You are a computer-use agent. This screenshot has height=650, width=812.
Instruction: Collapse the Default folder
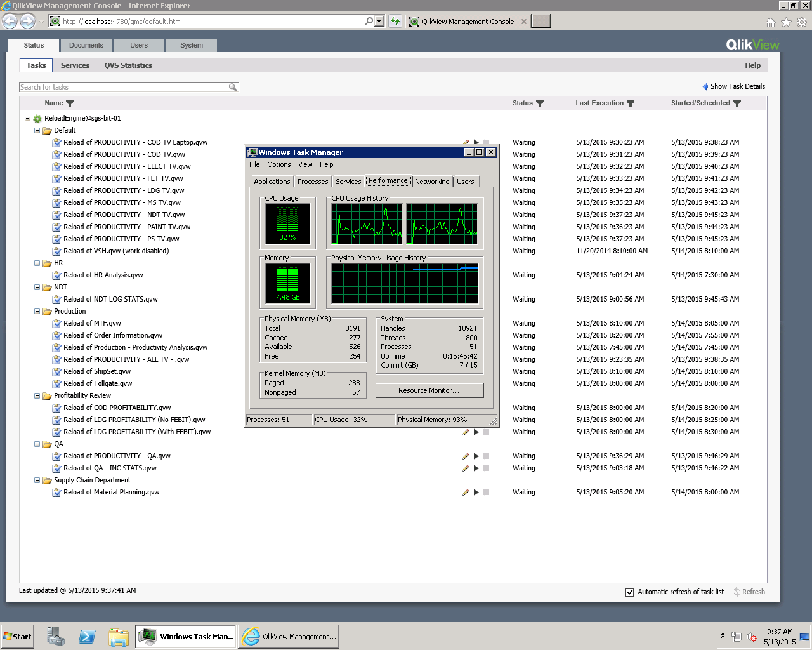pyautogui.click(x=37, y=131)
